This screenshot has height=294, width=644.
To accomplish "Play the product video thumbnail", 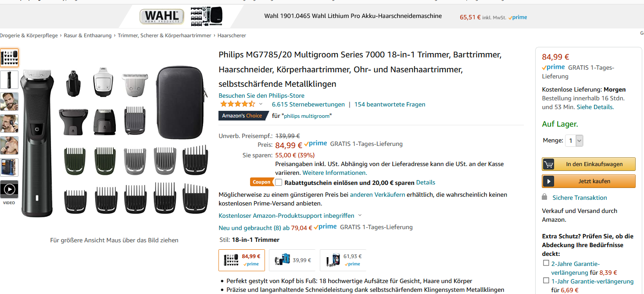I will 9,189.
